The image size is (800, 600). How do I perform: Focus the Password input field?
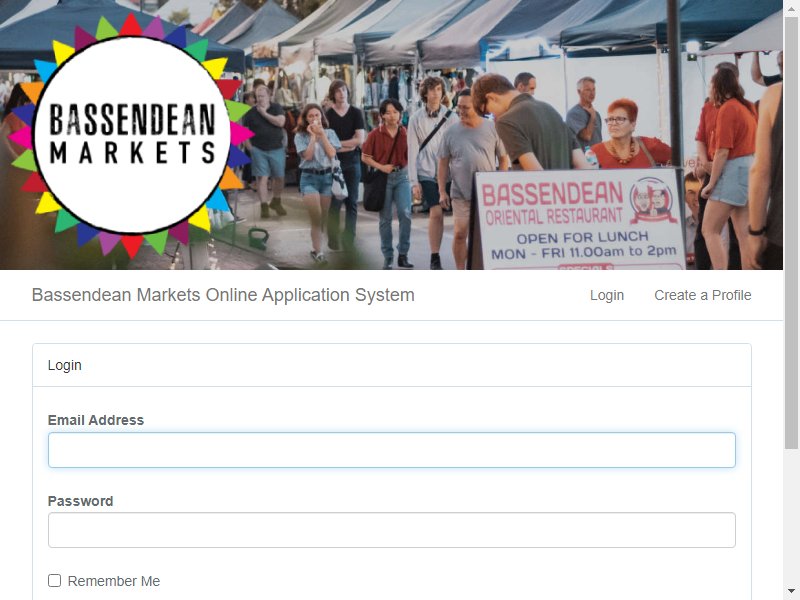pyautogui.click(x=392, y=530)
